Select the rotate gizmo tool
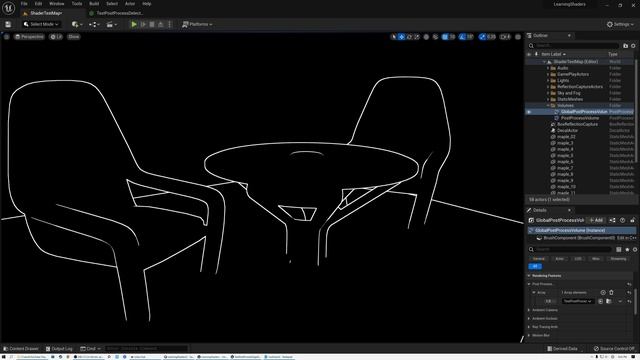Image resolution: width=640 pixels, height=360 pixels. point(409,37)
